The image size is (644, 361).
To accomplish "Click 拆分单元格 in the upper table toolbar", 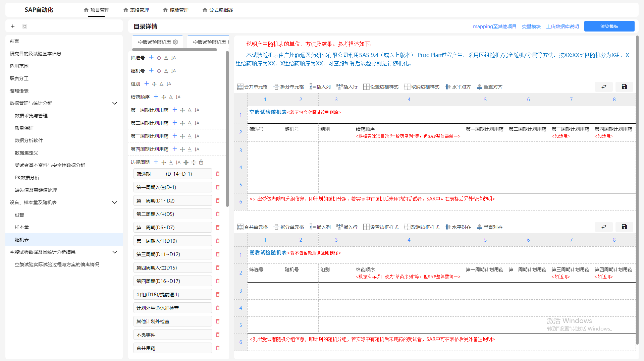I will [288, 87].
